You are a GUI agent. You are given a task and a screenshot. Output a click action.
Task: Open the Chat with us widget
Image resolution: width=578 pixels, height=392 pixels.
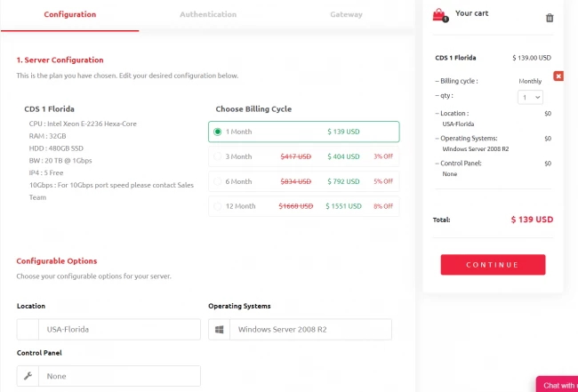[x=558, y=385]
